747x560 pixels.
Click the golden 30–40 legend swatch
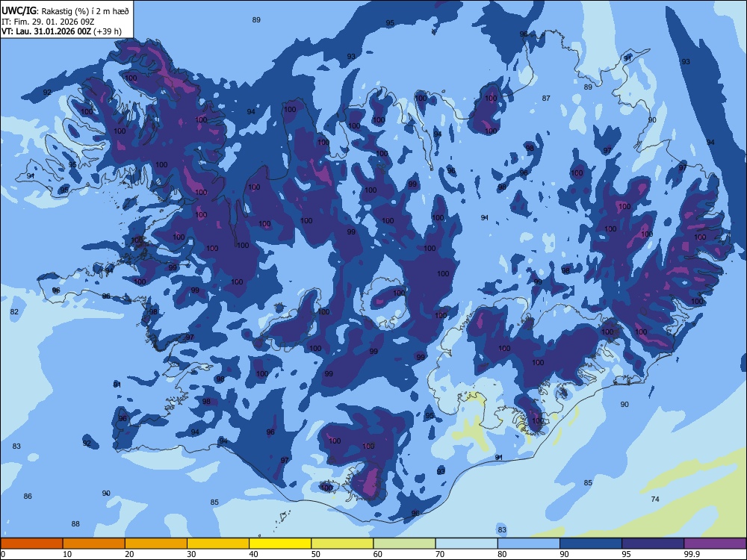click(x=218, y=544)
